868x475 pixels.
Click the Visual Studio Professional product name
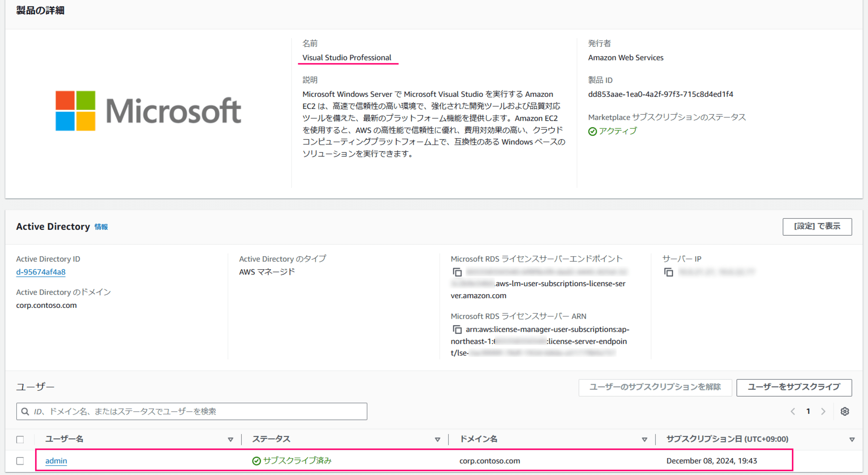coord(347,57)
